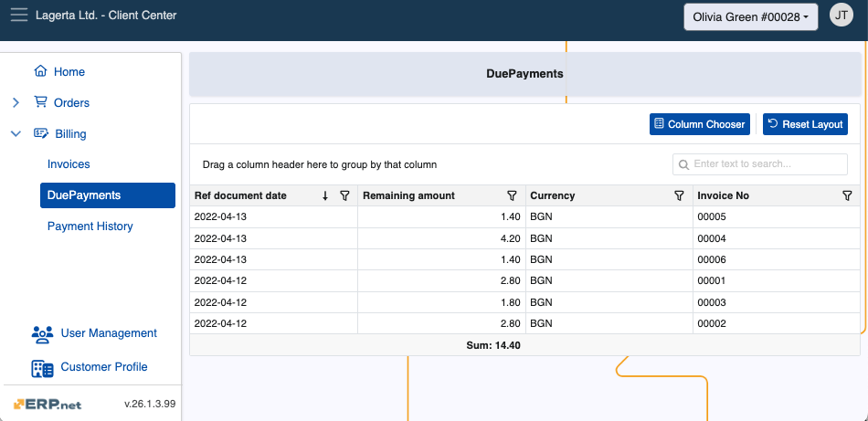The width and height of the screenshot is (868, 421).
Task: Open the hamburger navigation menu
Action: pos(18,16)
